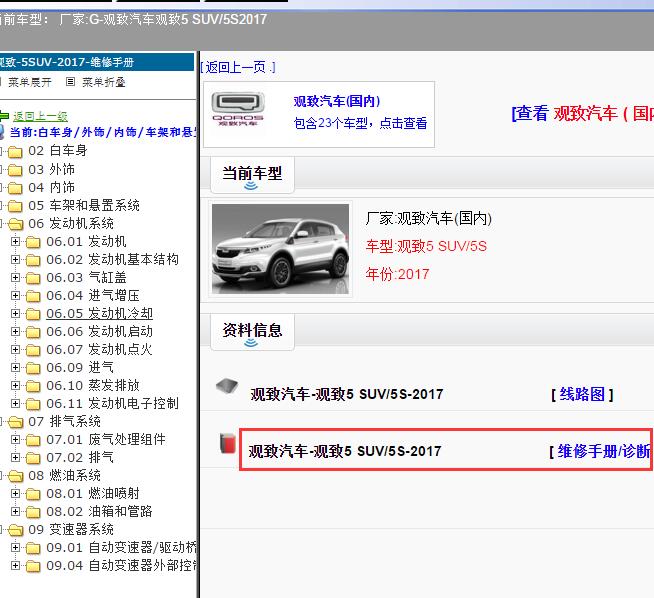Click folder icon beside 06.05 发动机冷却
Screen dimensions: 654x598
(33, 314)
